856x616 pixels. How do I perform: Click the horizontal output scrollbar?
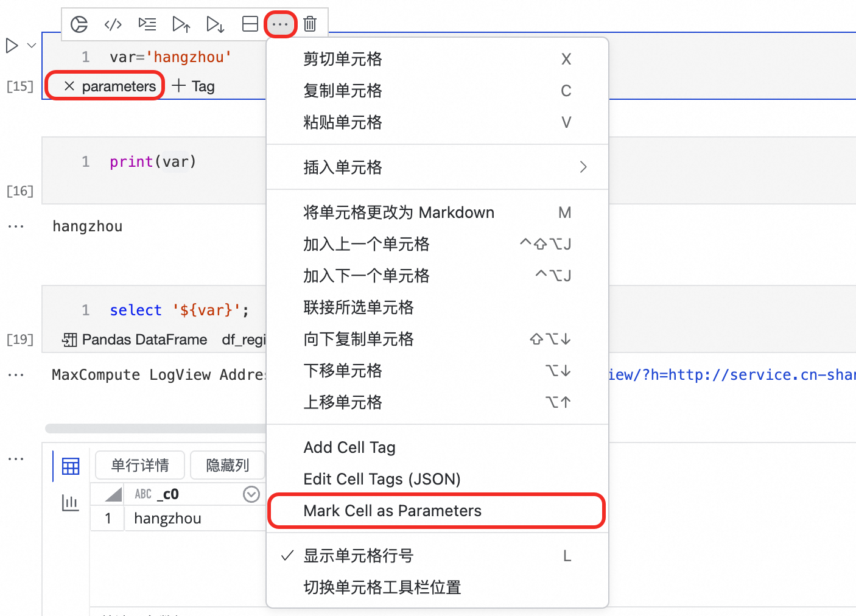[156, 429]
